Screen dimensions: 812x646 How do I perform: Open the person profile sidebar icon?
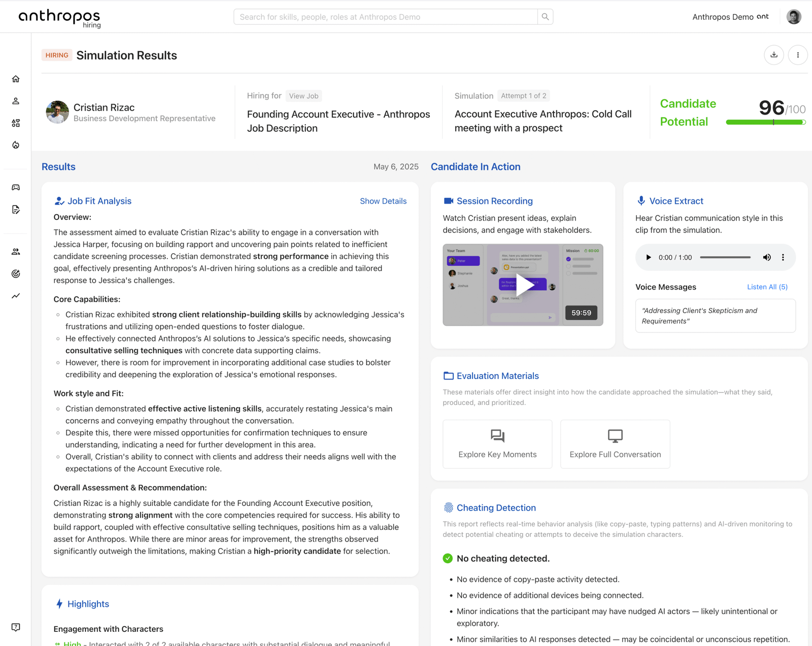click(16, 101)
